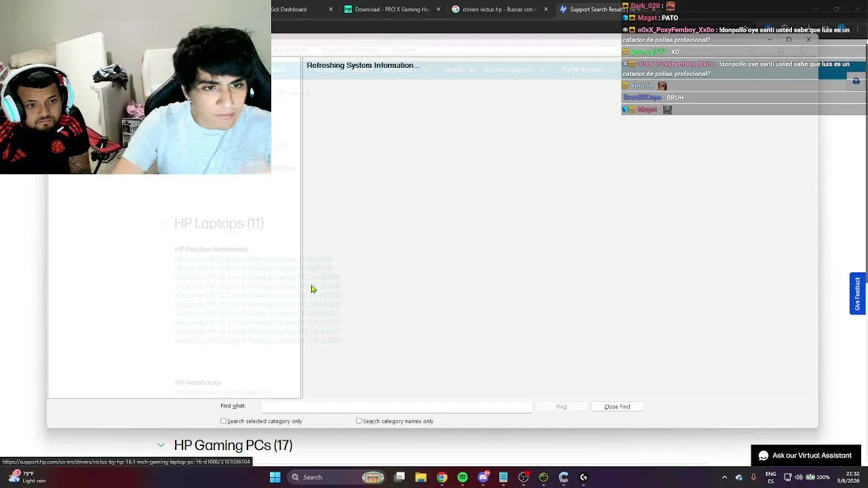Show hidden icons in system tray
The width and height of the screenshot is (868, 488).
(x=724, y=477)
